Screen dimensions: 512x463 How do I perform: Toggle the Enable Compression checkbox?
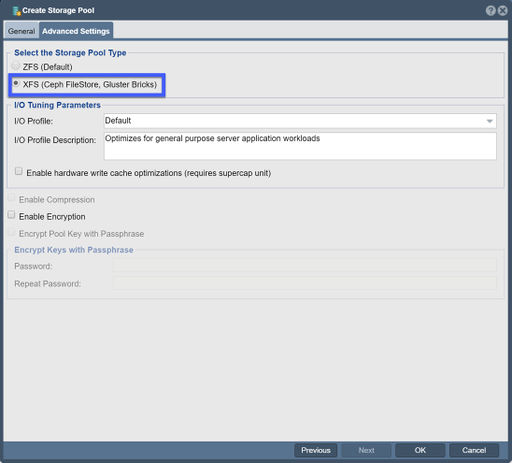pyautogui.click(x=11, y=198)
